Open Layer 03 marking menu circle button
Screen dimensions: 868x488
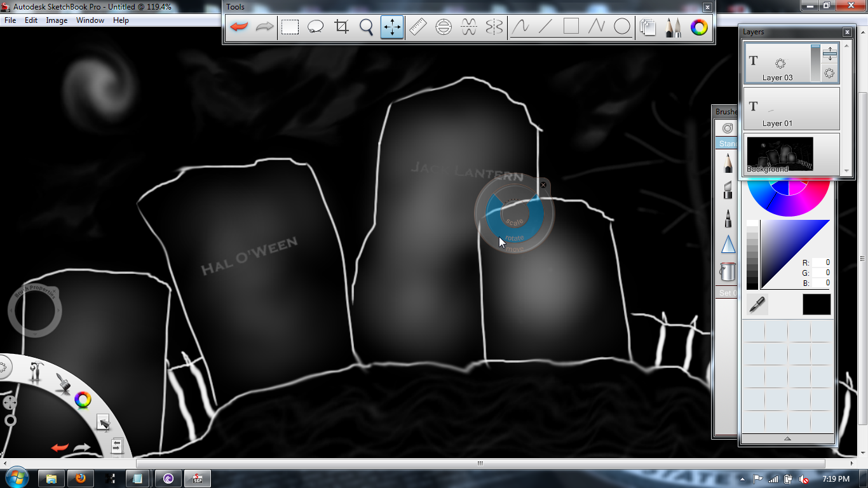coord(829,73)
